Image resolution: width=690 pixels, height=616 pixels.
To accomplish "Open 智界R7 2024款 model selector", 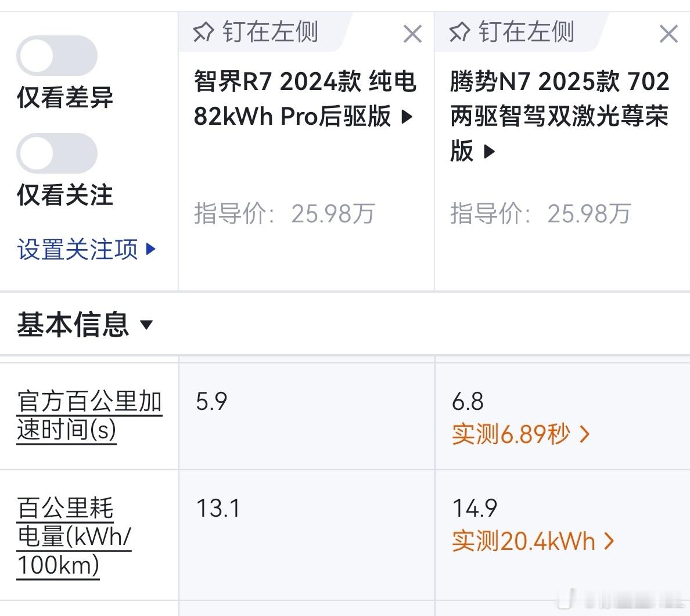I will [304, 99].
